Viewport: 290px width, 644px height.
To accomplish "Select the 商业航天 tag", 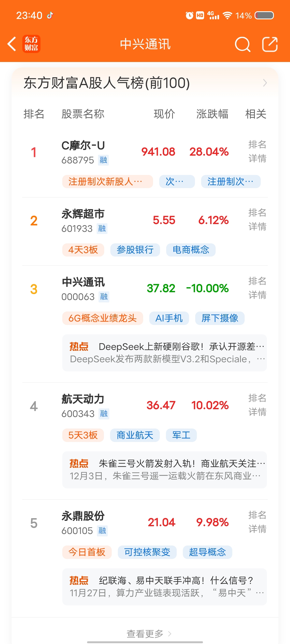I will (135, 435).
